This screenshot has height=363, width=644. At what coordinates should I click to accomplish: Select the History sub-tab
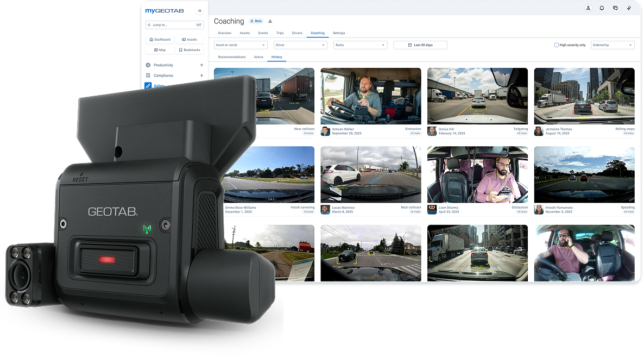click(276, 57)
